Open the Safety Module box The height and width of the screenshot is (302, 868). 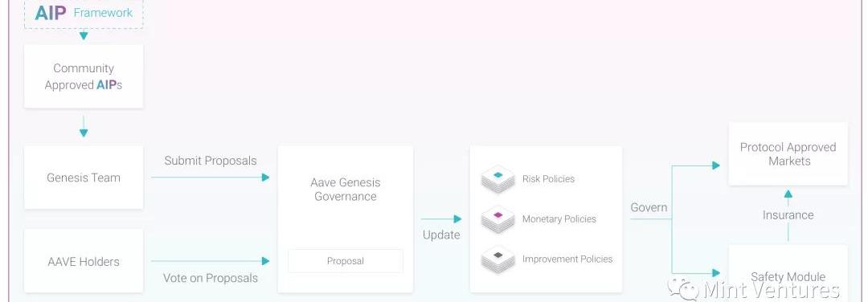(788, 273)
